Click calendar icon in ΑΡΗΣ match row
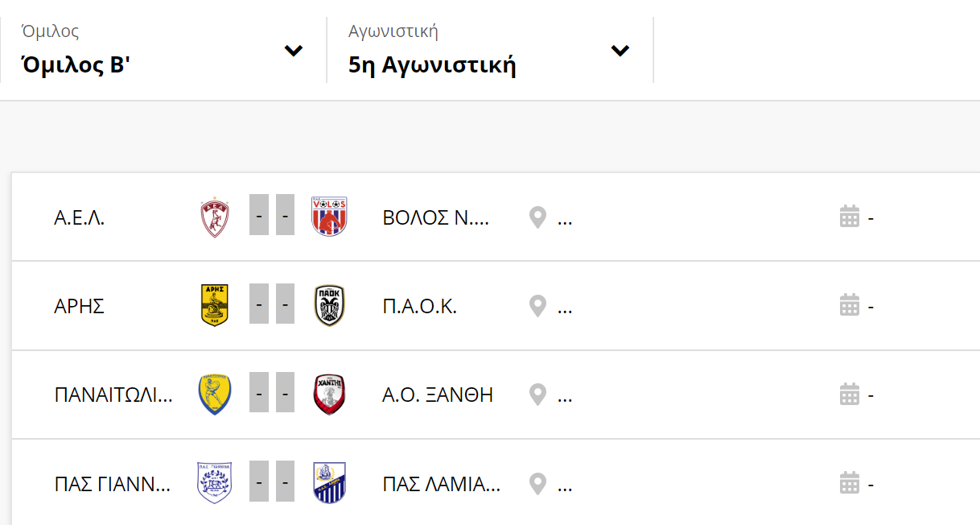 pyautogui.click(x=850, y=306)
